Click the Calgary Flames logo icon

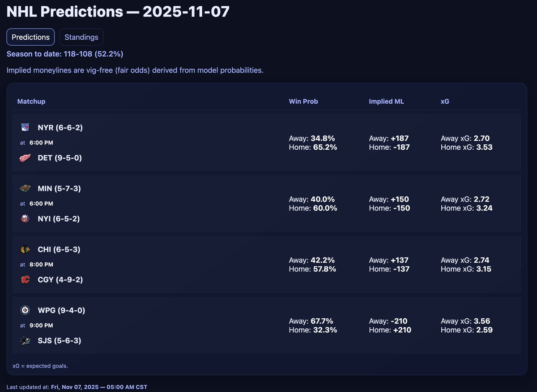pos(25,280)
